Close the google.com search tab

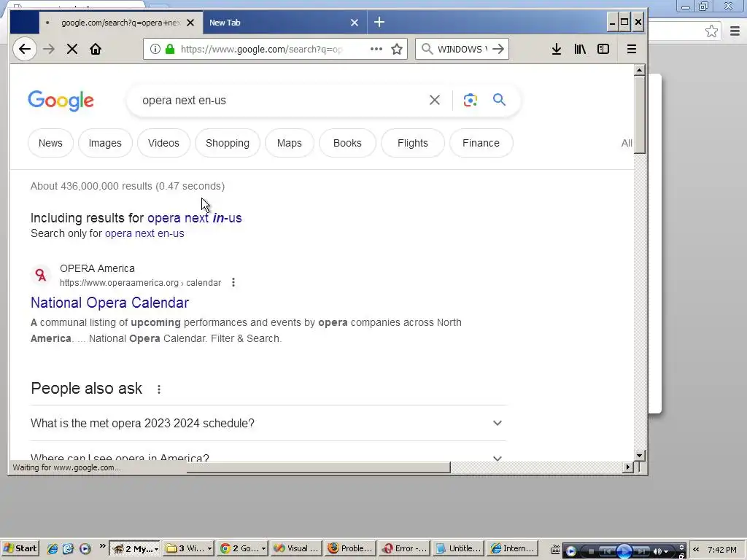[x=190, y=23]
